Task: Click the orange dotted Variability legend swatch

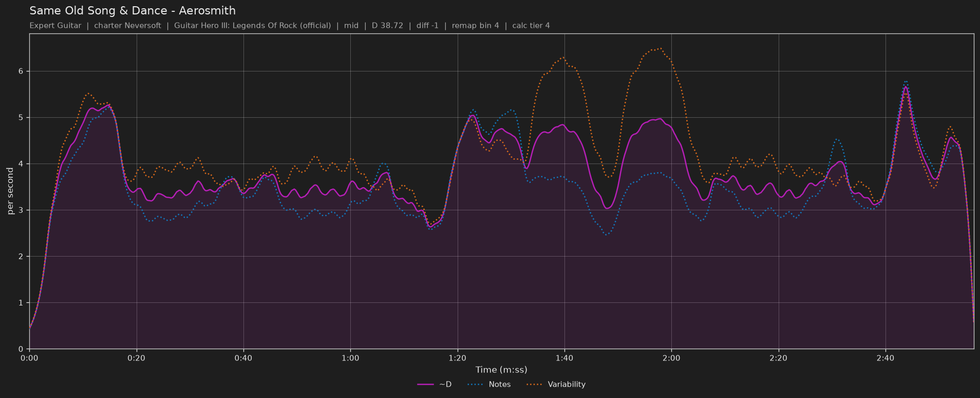Action: click(x=535, y=385)
